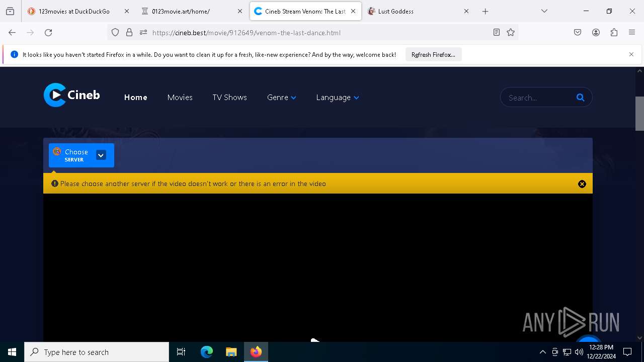Open the site permissions icon in the address bar
644x362 pixels.
coord(143,33)
